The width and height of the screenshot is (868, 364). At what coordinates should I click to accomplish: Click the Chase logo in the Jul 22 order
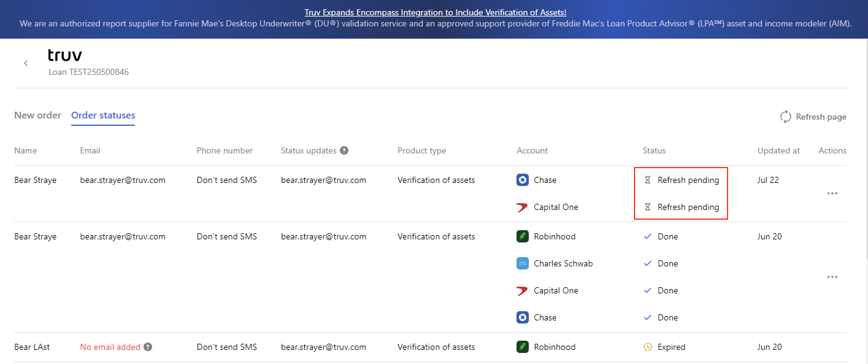[522, 180]
